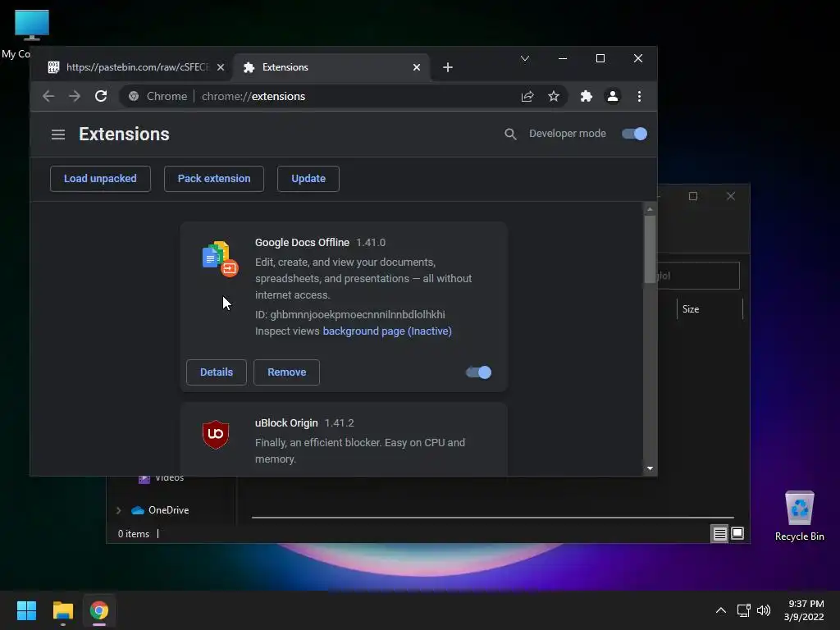Open a new Chrome tab
This screenshot has width=840, height=630.
448,67
